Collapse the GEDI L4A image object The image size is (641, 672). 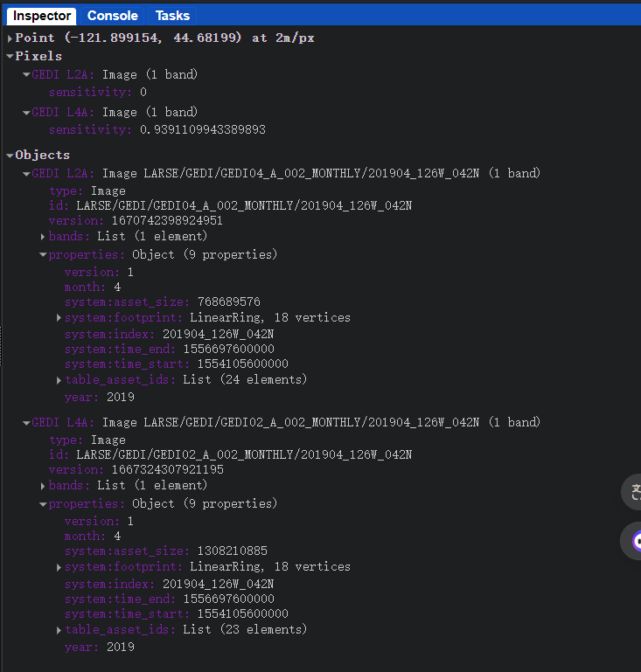pos(26,423)
